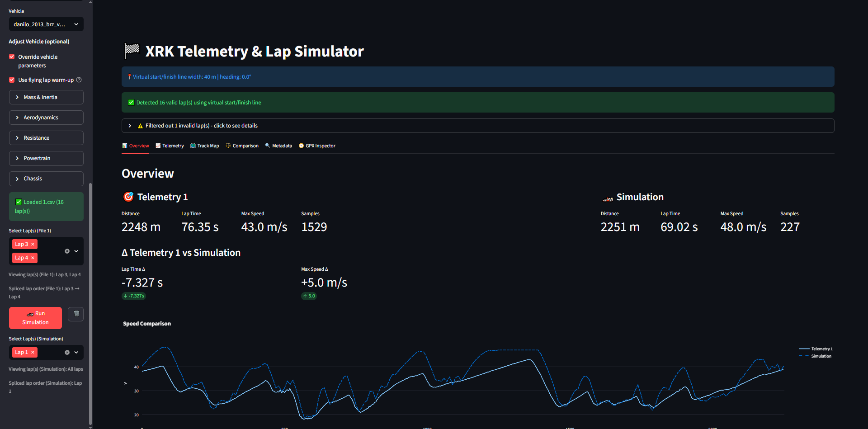Open the trash icon next to Run Simulation
This screenshot has width=868, height=429.
coord(75,314)
